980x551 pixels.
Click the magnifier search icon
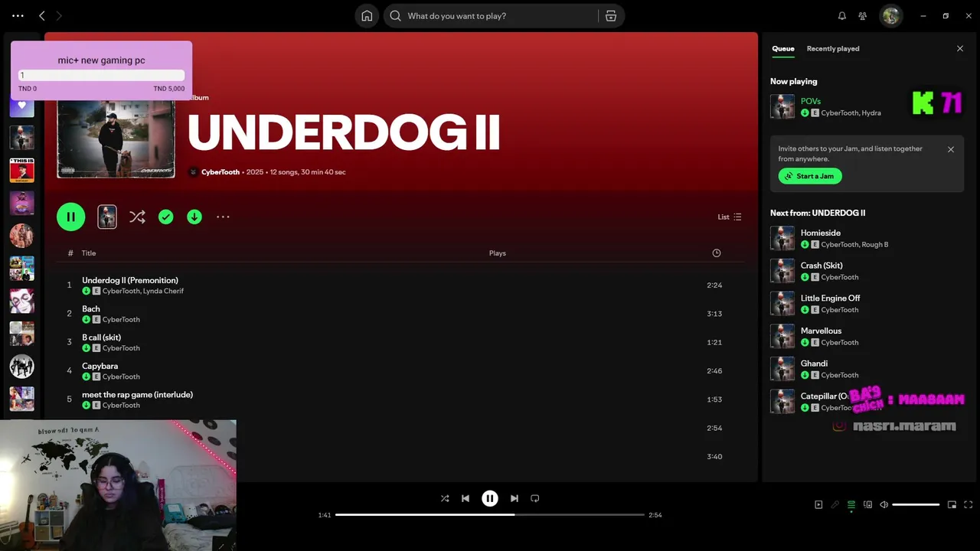point(396,16)
